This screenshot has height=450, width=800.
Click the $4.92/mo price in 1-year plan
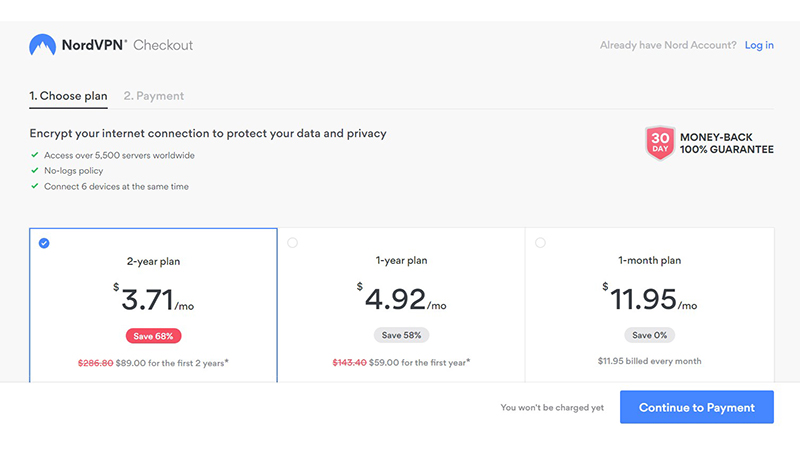point(402,298)
